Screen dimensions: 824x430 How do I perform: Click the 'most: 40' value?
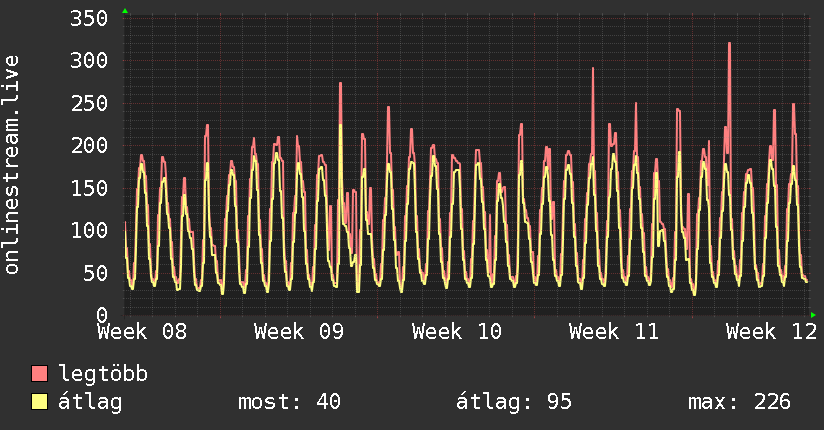coord(290,402)
